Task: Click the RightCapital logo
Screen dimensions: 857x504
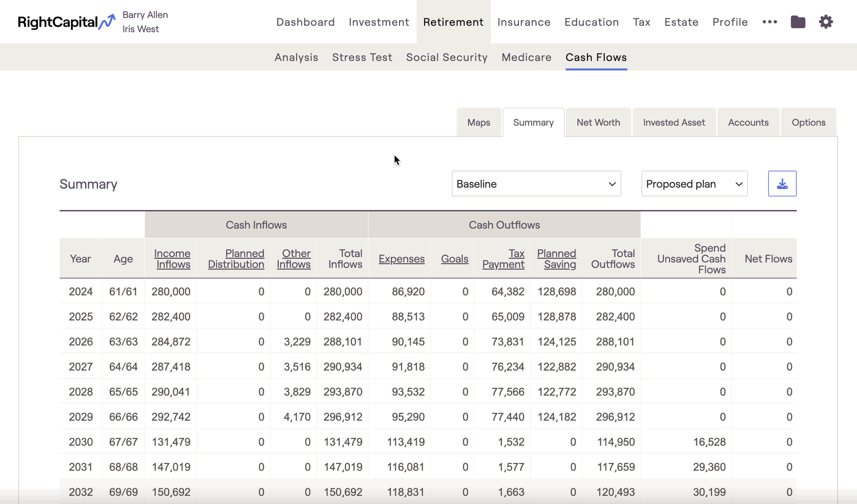Action: 66,22
